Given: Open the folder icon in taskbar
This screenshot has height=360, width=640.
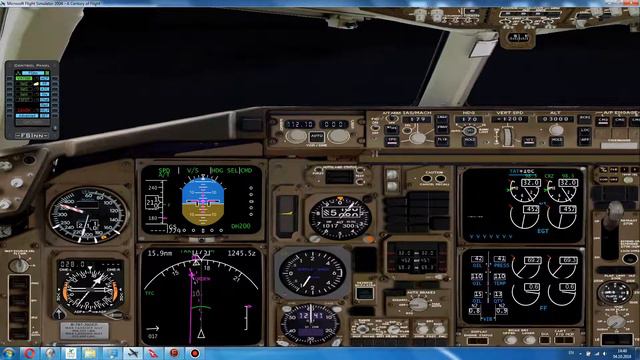Looking at the screenshot, I should click(90, 353).
